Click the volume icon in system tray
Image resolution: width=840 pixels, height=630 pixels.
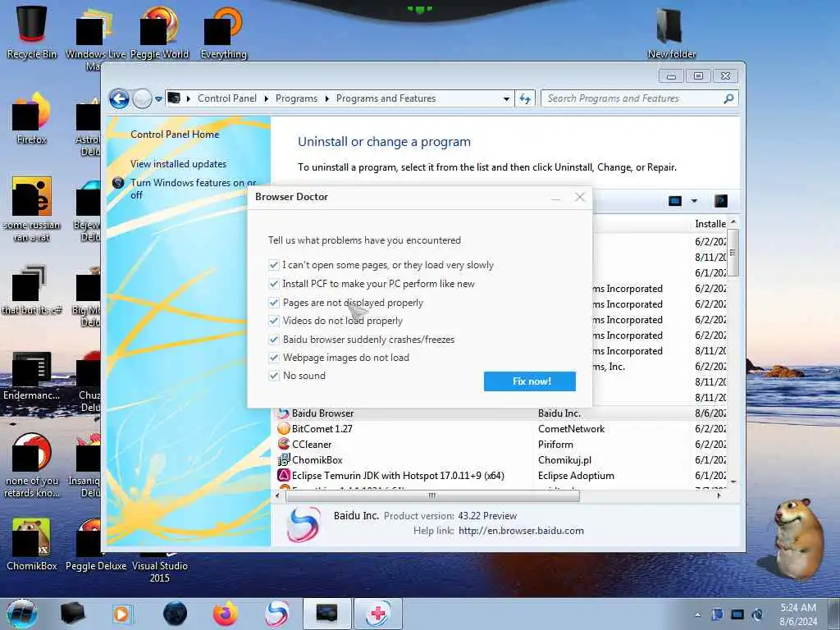point(757,614)
